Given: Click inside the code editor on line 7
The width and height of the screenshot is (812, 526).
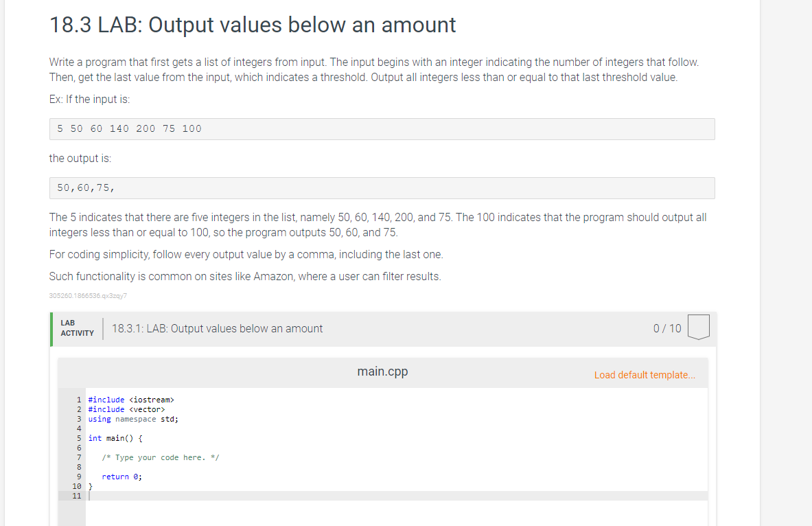Looking at the screenshot, I should 161,457.
